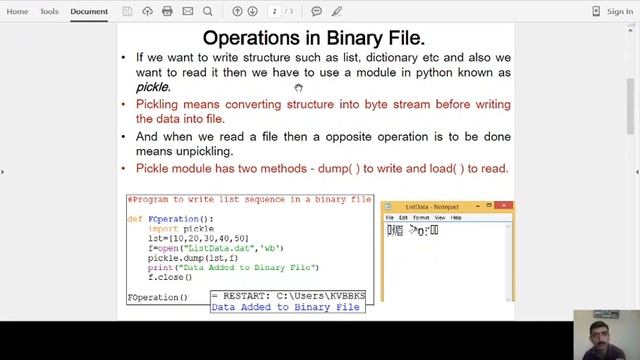This screenshot has width=640, height=360.
Task: Select the highlight pen tool icon
Action: coord(337,11)
